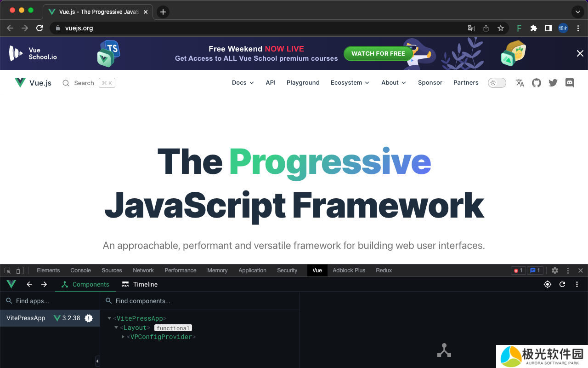Click the WATCH FOR FREE button

coord(378,53)
